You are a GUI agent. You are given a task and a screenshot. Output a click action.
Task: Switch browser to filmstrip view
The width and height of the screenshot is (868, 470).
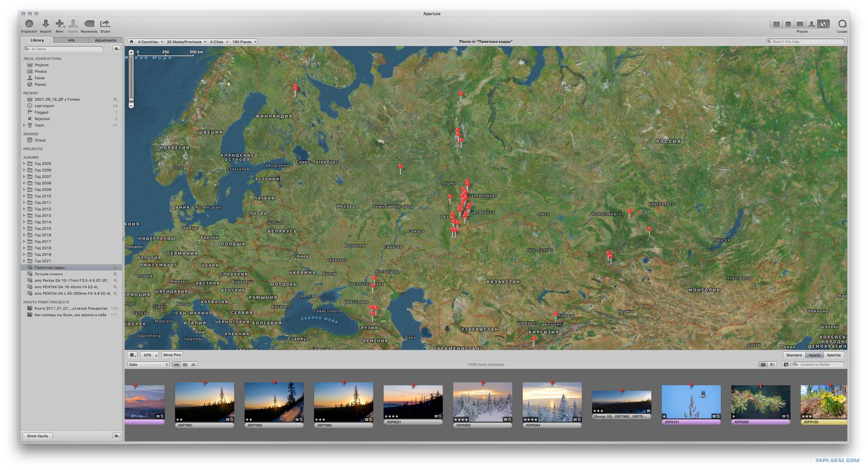(176, 365)
